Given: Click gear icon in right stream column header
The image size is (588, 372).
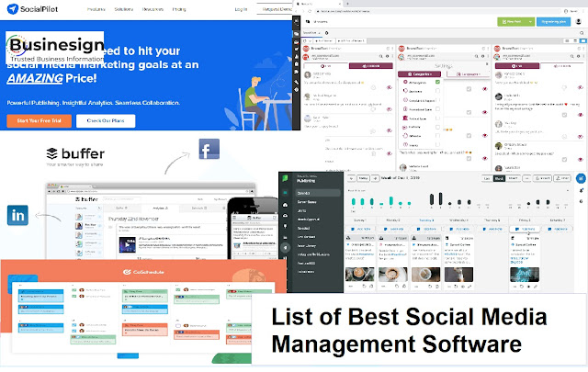Looking at the screenshot, I should (579, 56).
